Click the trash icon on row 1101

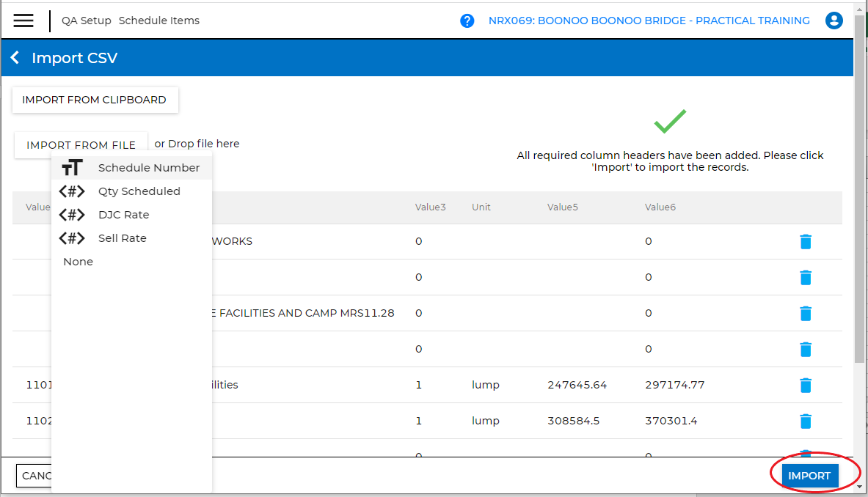[806, 385]
